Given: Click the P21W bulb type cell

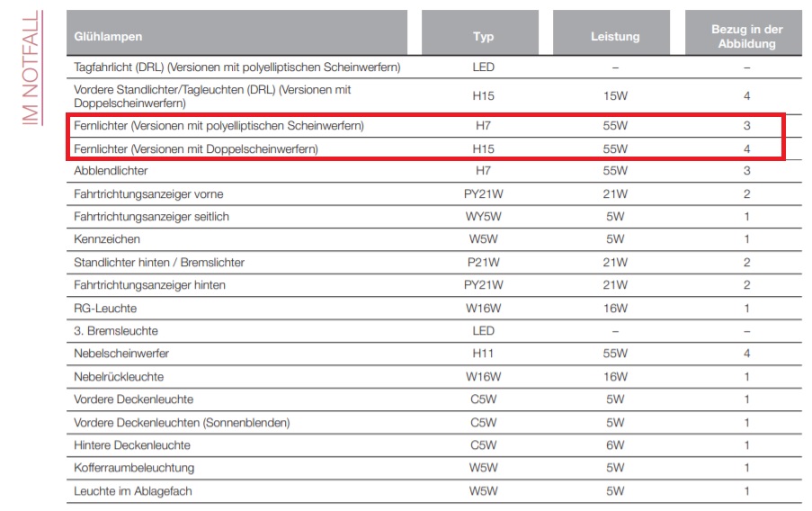Looking at the screenshot, I should pyautogui.click(x=483, y=263).
